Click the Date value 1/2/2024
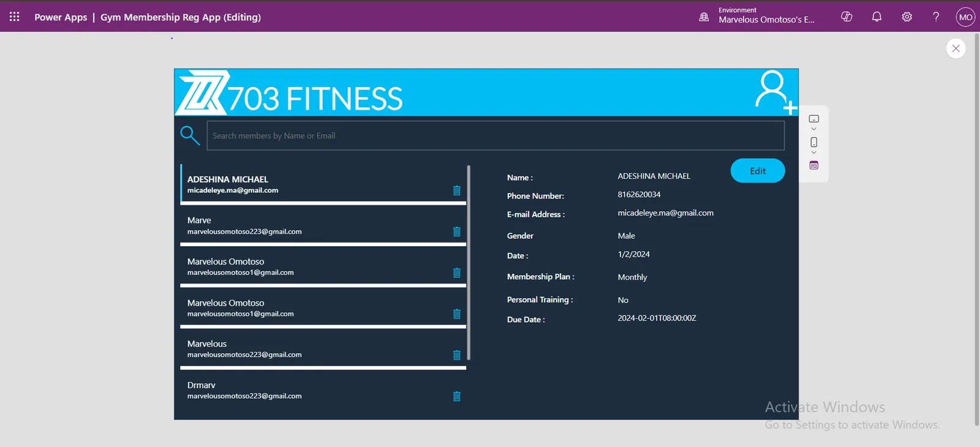The height and width of the screenshot is (447, 980). tap(633, 254)
